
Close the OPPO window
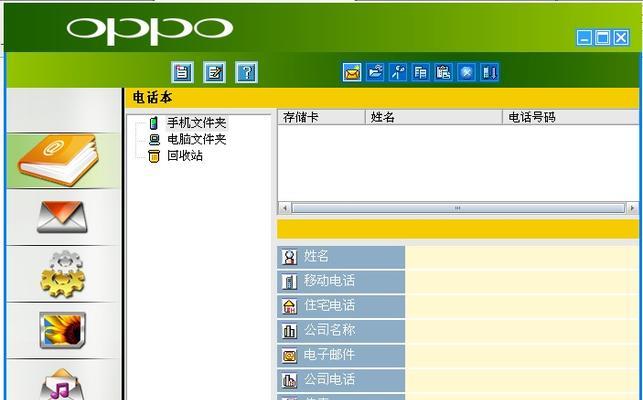pyautogui.click(x=621, y=38)
